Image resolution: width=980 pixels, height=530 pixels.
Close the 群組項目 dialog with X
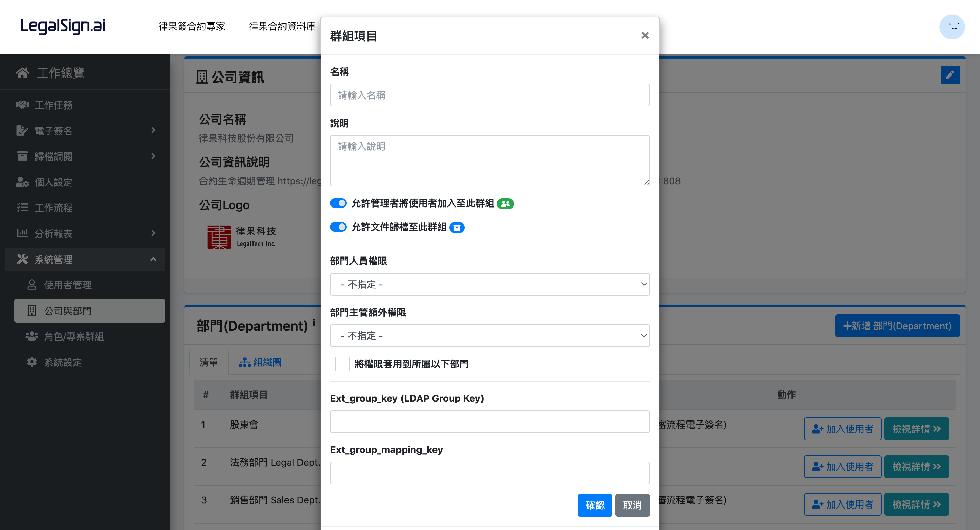click(x=645, y=35)
